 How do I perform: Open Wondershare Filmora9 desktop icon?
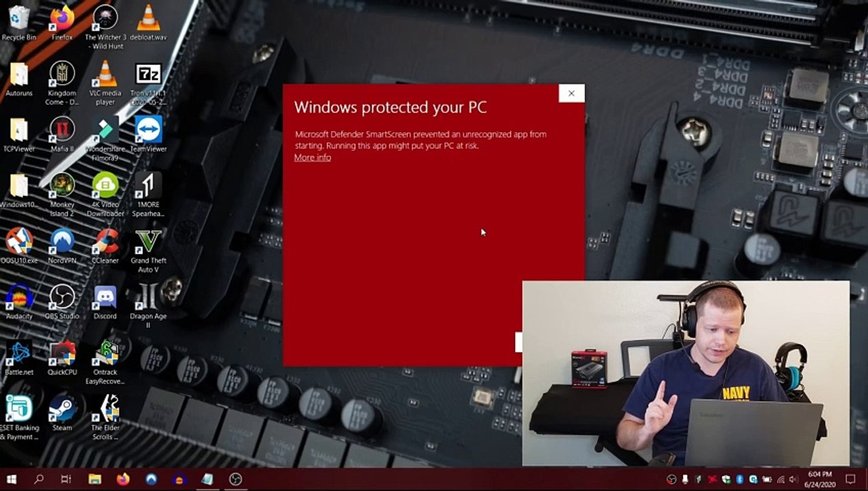[x=105, y=139]
